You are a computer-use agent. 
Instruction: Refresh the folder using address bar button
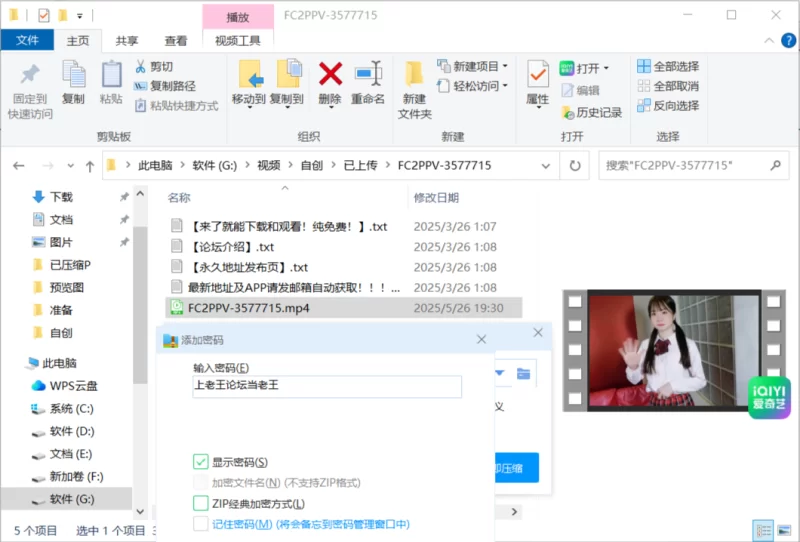575,165
